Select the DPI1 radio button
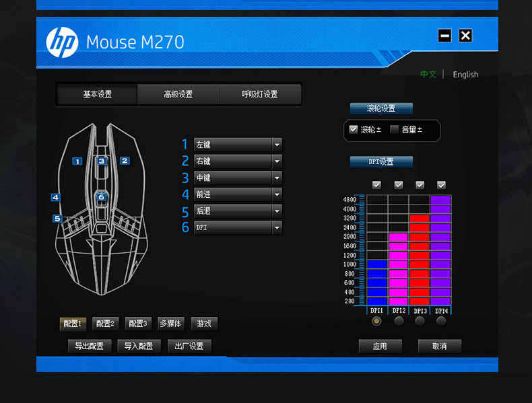The width and height of the screenshot is (532, 403). point(376,321)
